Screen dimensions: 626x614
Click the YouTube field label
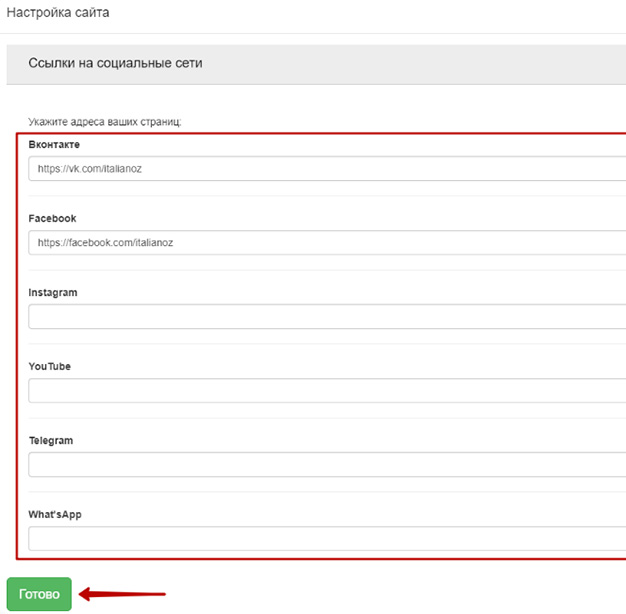(x=50, y=366)
